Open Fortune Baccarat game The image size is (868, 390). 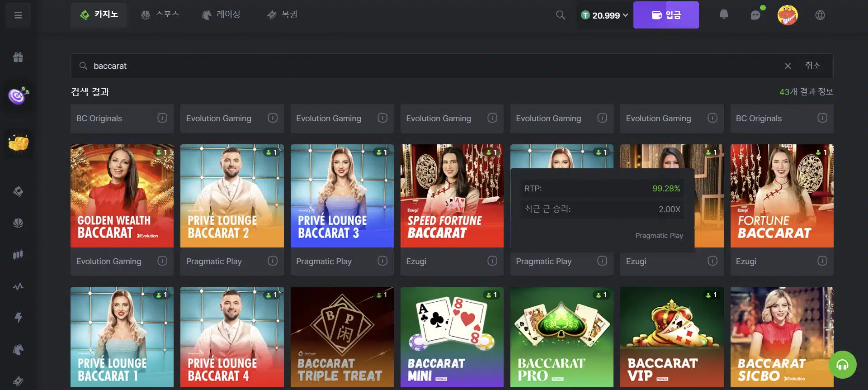pos(782,196)
